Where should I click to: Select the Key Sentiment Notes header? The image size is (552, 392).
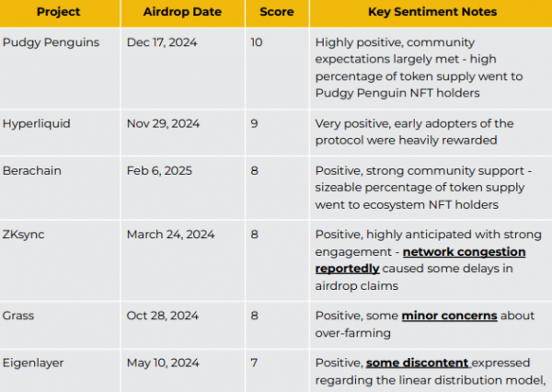(x=431, y=13)
